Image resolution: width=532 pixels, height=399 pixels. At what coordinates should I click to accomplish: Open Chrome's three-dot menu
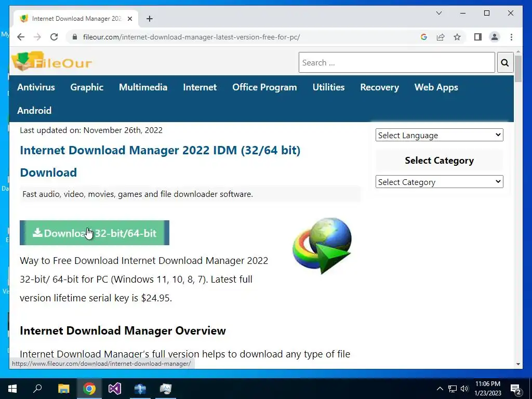click(511, 37)
